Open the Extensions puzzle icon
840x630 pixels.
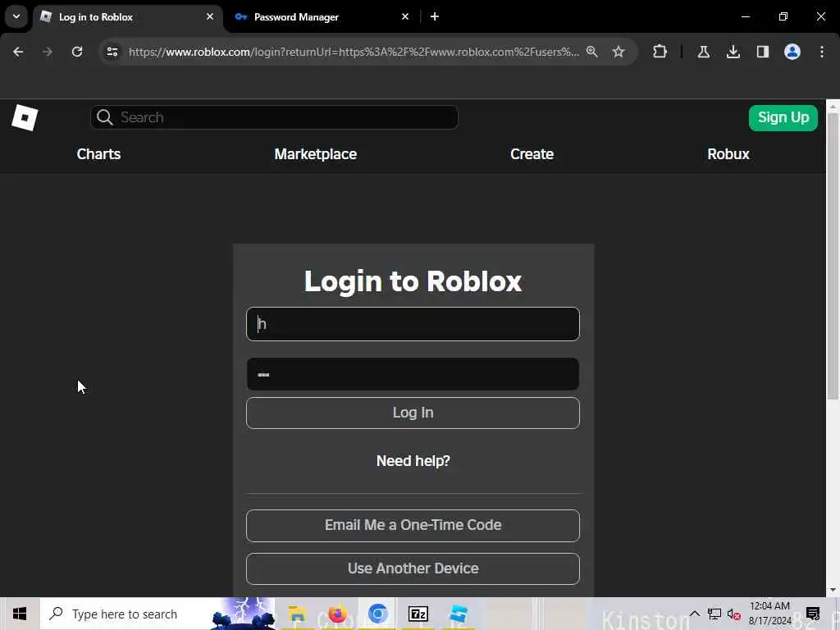pyautogui.click(x=660, y=52)
